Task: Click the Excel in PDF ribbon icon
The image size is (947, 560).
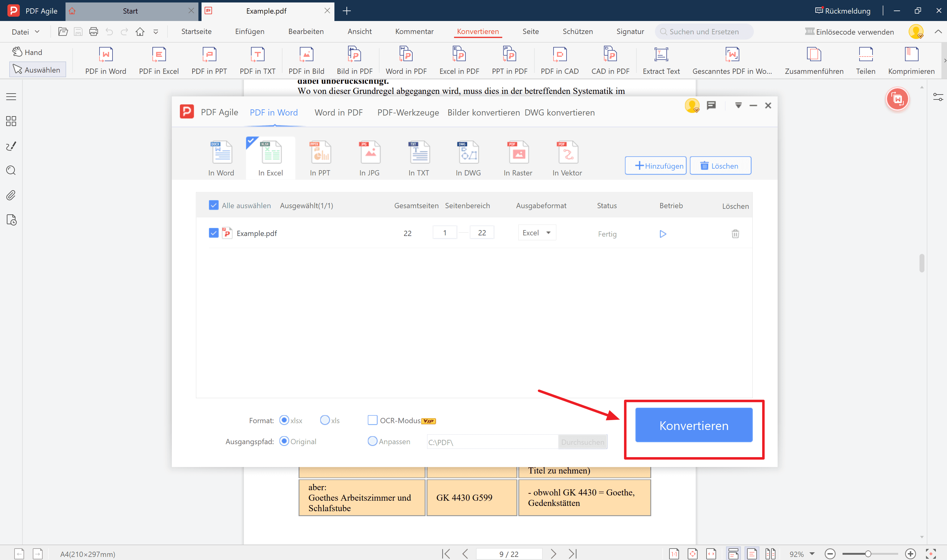Action: (459, 60)
